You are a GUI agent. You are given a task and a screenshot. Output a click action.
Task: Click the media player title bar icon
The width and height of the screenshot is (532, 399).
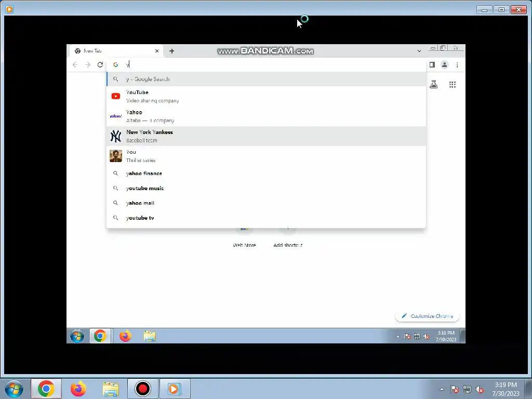click(9, 9)
